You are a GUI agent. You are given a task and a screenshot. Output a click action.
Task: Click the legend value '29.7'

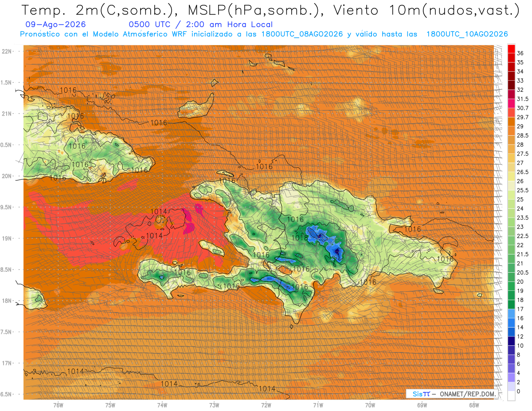click(523, 117)
